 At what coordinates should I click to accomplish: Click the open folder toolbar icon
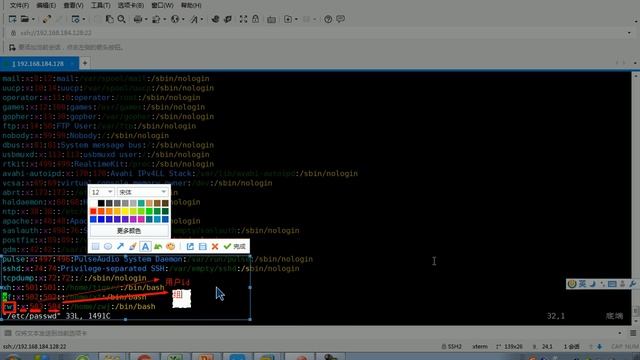tap(25, 19)
